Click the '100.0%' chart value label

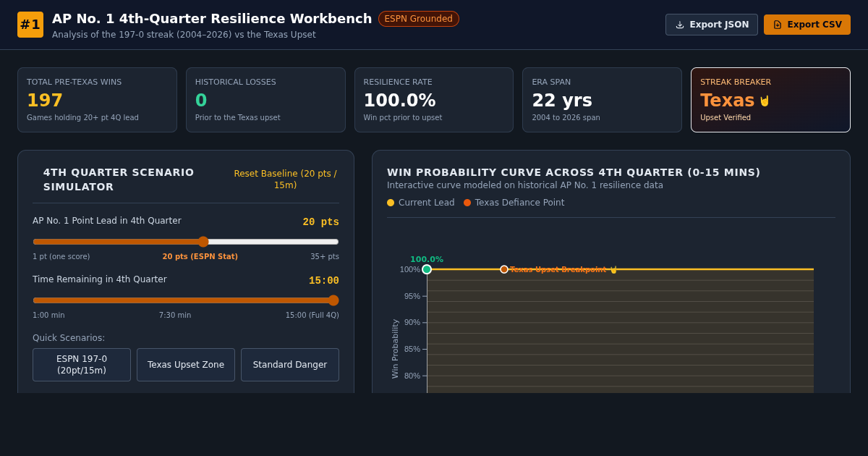tap(427, 259)
